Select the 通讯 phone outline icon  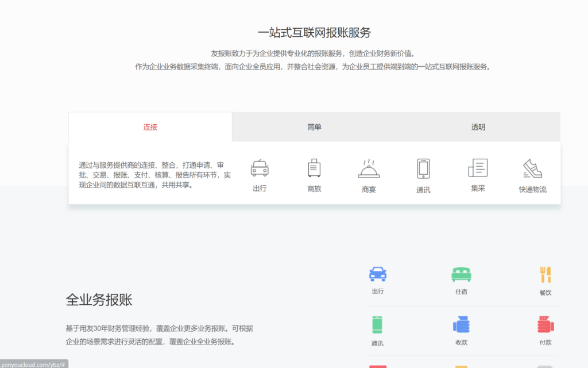(x=423, y=168)
